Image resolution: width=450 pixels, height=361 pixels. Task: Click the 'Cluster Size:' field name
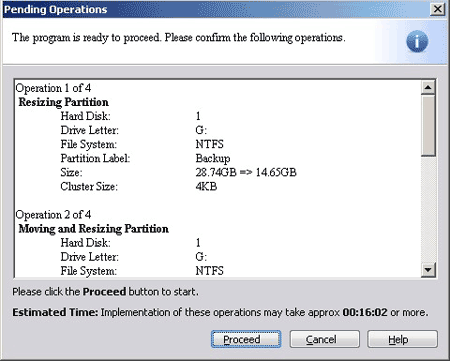click(x=89, y=186)
